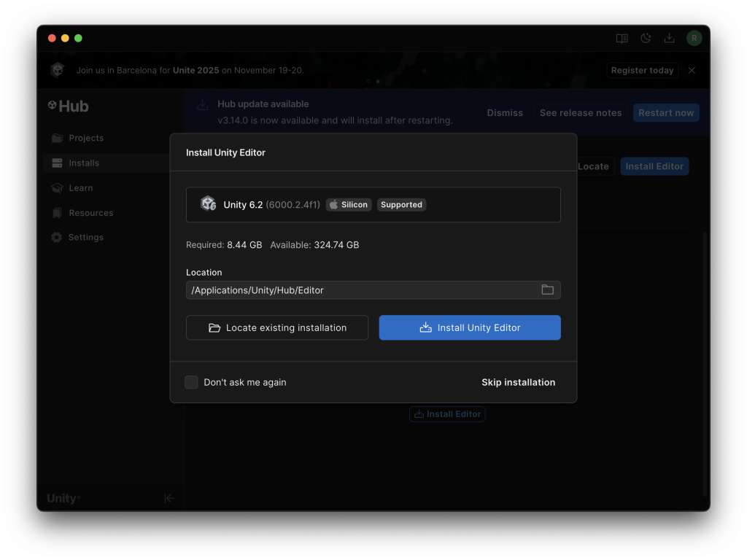Click blue Install Unity Editor button
The height and width of the screenshot is (560, 747).
pyautogui.click(x=470, y=327)
